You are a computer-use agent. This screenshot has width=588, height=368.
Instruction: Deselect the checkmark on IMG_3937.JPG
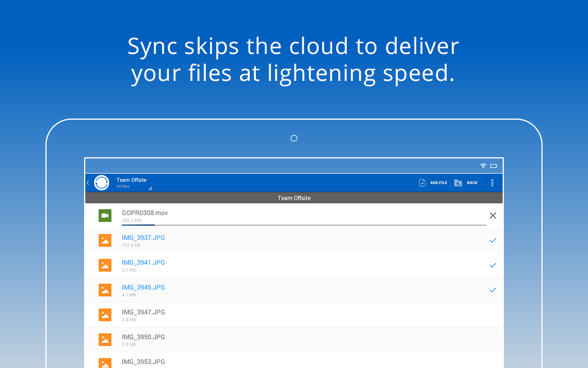click(493, 240)
